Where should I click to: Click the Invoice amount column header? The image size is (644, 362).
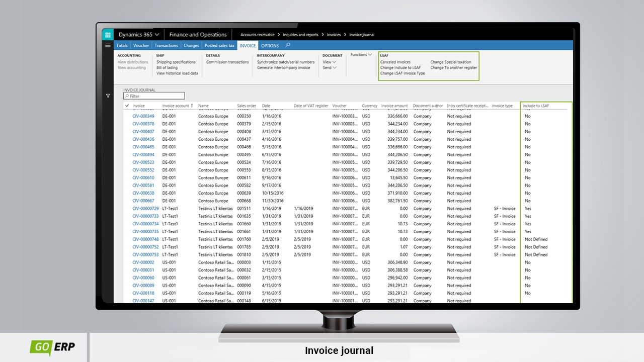point(394,106)
